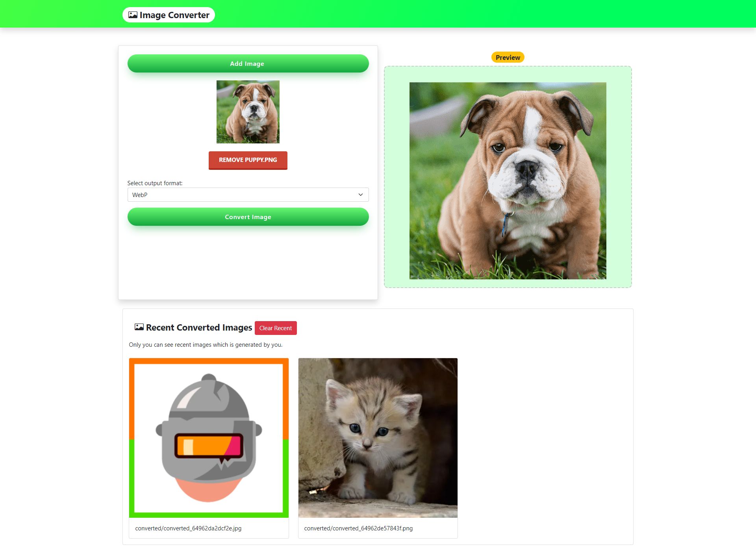756x554 pixels.
Task: Click the Recent Converted Images heading
Action: 199,327
